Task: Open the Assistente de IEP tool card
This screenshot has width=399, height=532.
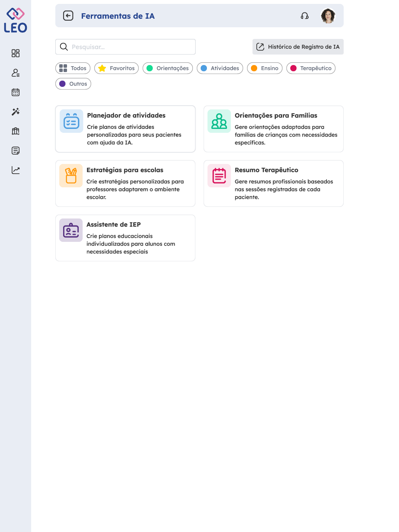Action: coord(125,238)
